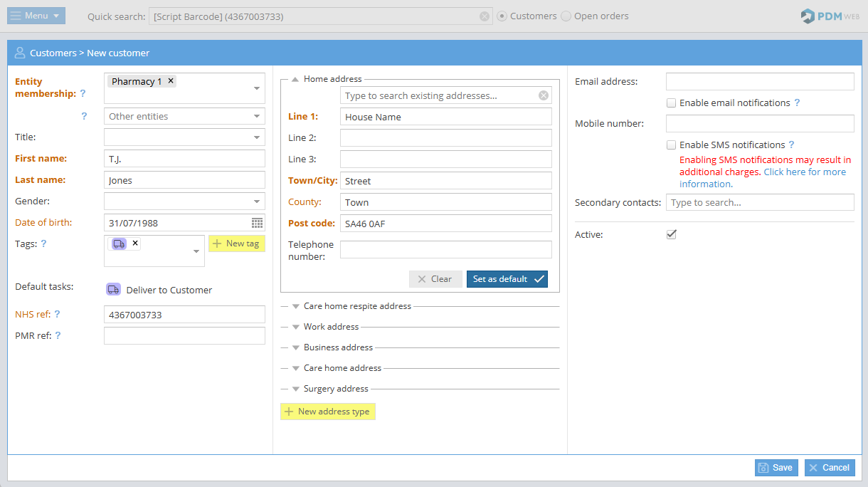Save the new customer

coord(776,468)
